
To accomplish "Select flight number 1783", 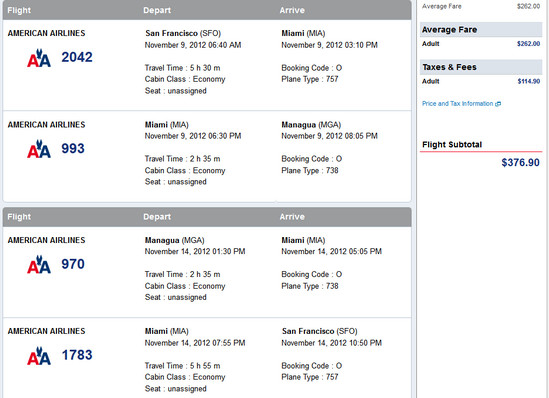I will [77, 355].
